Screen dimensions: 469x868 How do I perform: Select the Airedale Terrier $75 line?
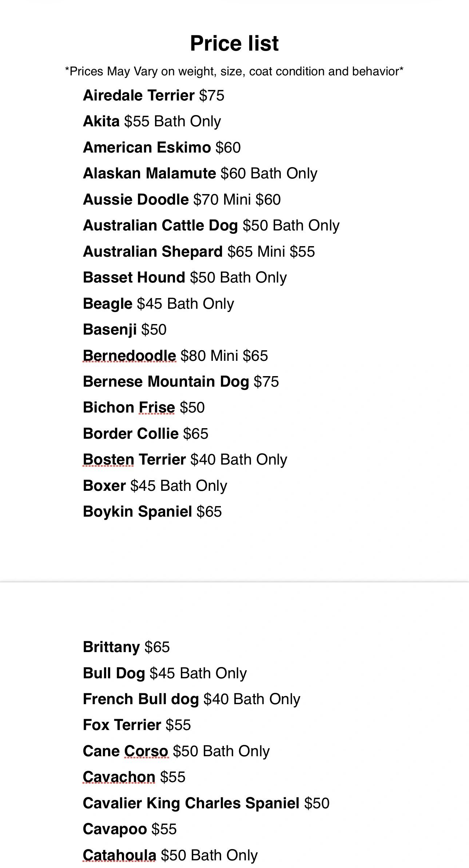click(x=154, y=95)
